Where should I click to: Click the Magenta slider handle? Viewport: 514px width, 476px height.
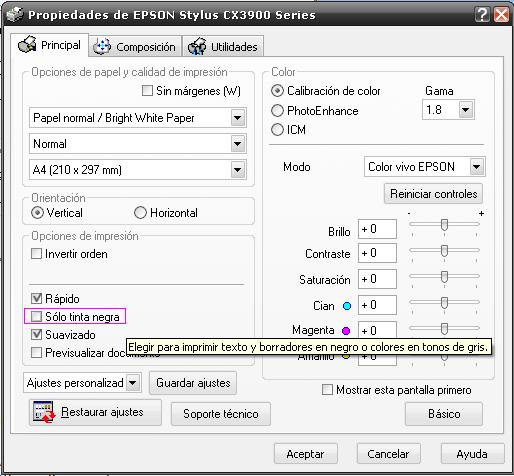point(444,329)
